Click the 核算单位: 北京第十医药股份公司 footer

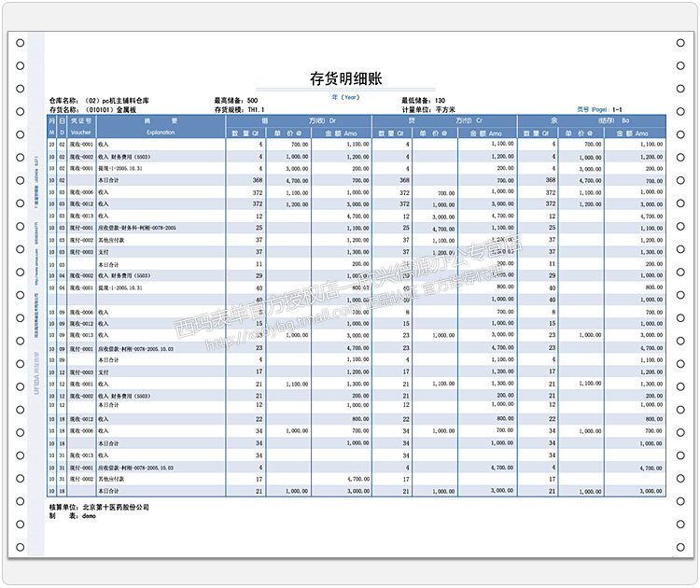[99, 507]
